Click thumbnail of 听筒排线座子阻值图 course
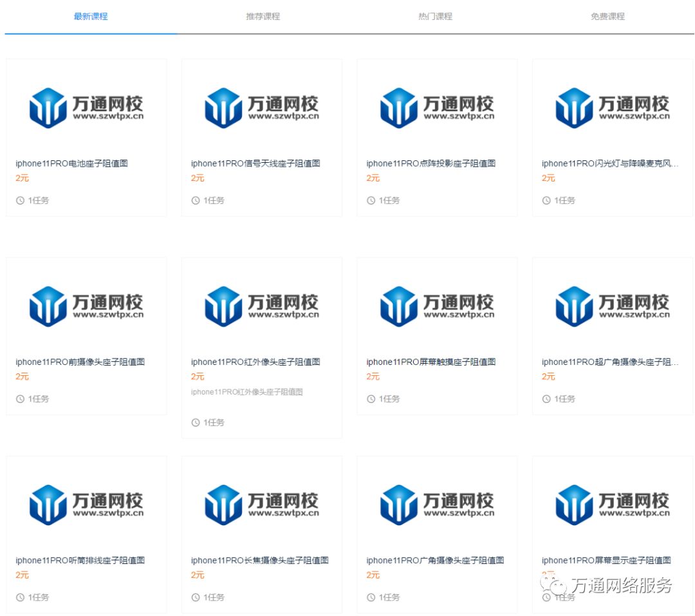The width and height of the screenshot is (695, 616). 86,505
